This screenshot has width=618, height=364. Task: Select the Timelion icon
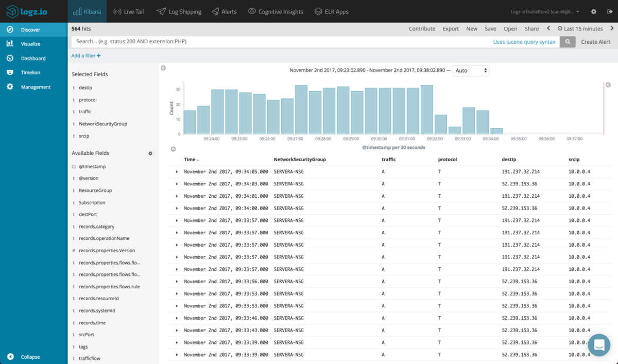(x=10, y=72)
